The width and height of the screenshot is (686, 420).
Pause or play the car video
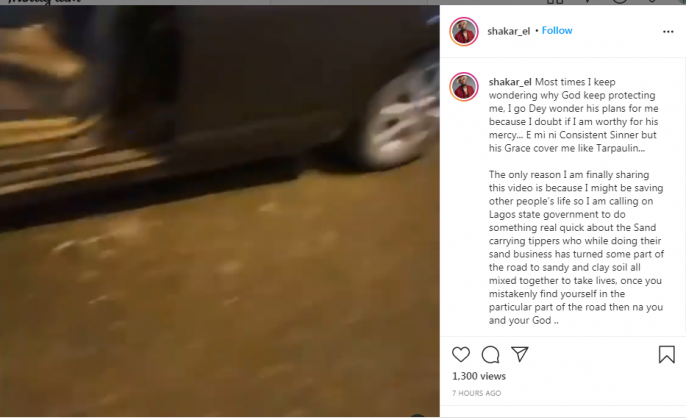point(220,211)
